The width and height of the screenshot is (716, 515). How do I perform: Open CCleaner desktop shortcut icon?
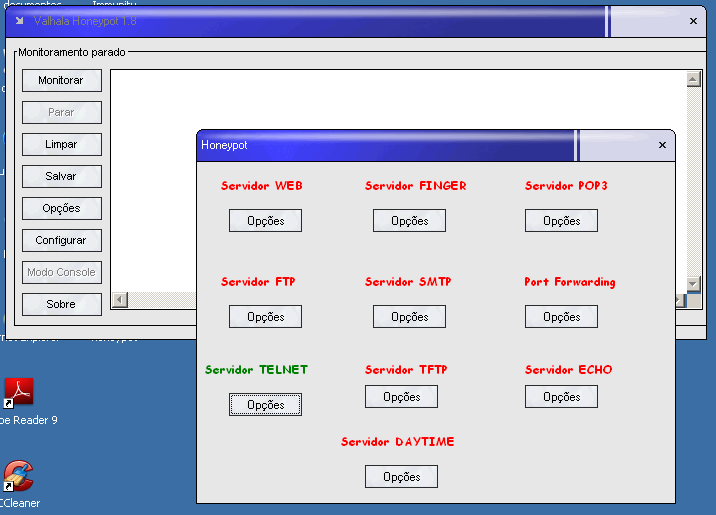(18, 476)
